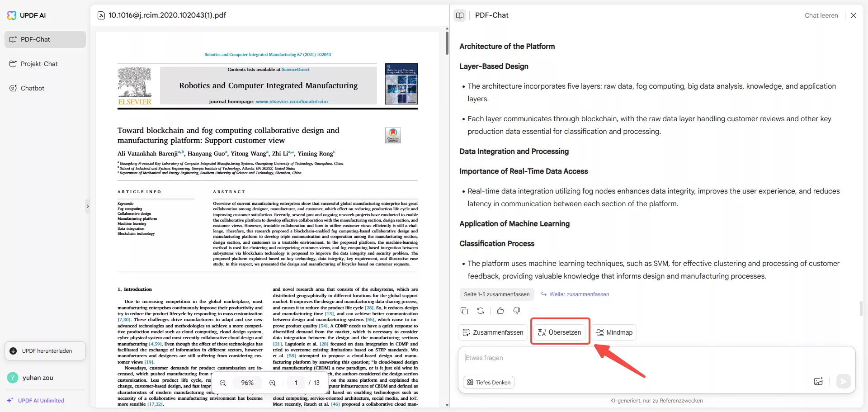Click the journal cover thumbnail
Screen dimensions: 868x412
[x=401, y=84]
